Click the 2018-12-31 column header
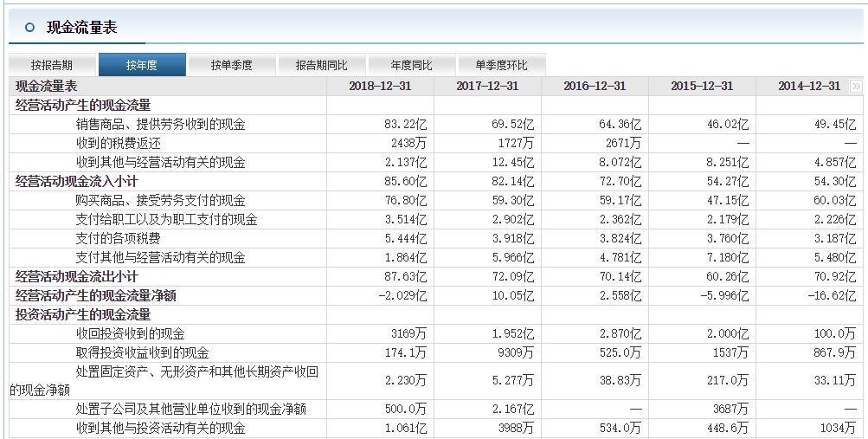Screen dimensions: 868x439 coord(380,86)
